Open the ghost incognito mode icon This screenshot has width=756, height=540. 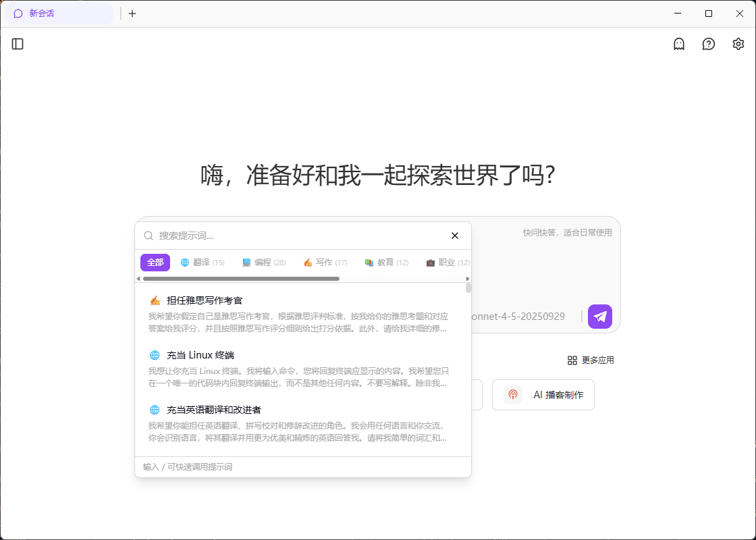(x=679, y=44)
